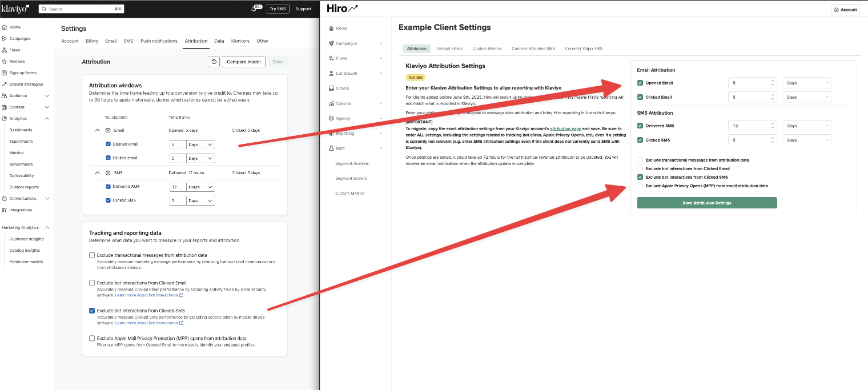This screenshot has width=868, height=390.
Task: Open Hiro Opened Email Days dropdown
Action: click(x=807, y=83)
